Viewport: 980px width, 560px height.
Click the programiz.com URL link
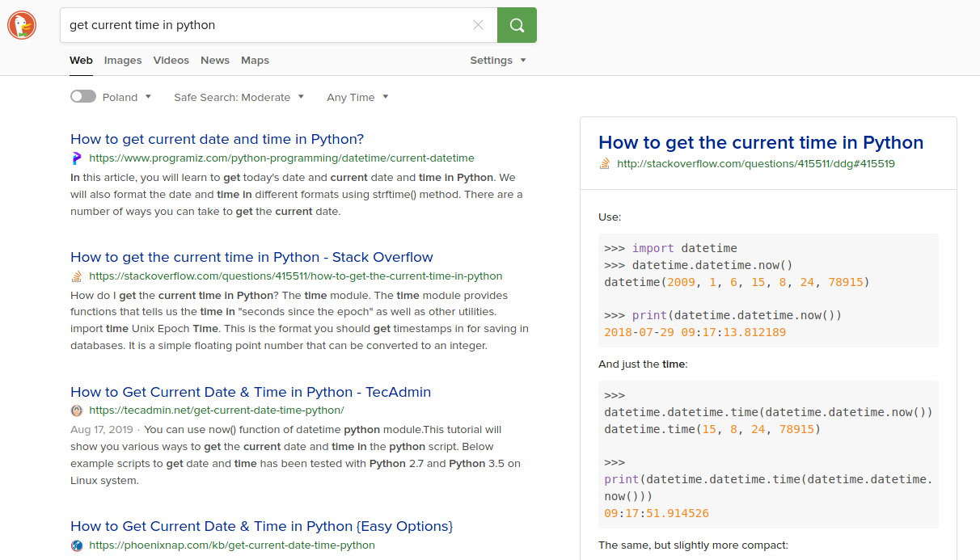(x=281, y=158)
